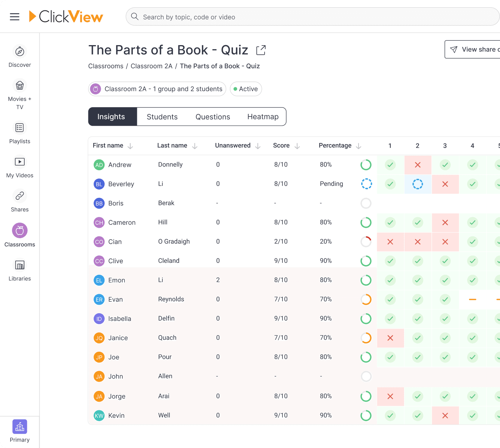Sort table by First name

point(130,146)
